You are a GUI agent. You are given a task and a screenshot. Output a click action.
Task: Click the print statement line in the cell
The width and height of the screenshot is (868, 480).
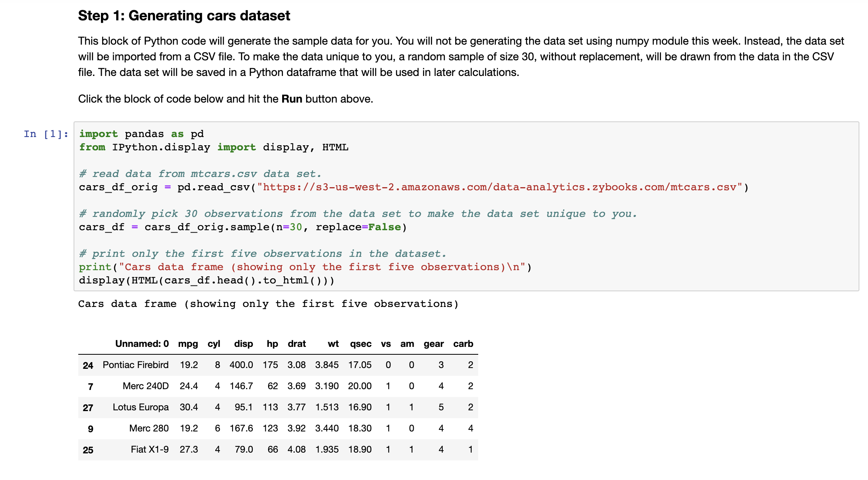point(305,267)
